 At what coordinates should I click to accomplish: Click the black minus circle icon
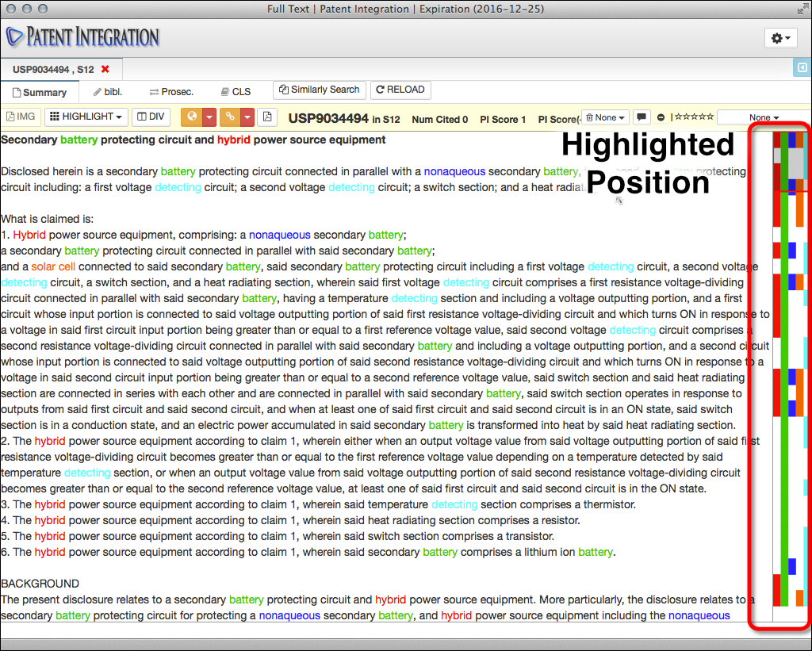pyautogui.click(x=661, y=117)
